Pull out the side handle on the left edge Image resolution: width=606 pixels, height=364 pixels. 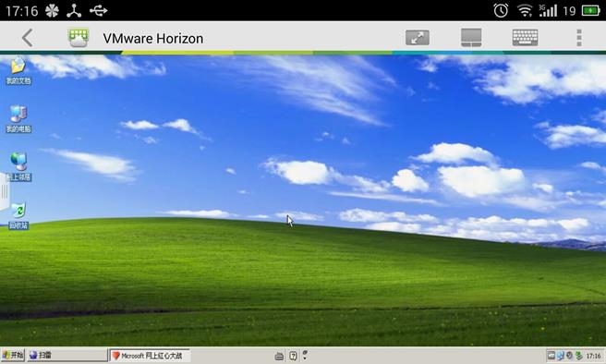coord(5,191)
